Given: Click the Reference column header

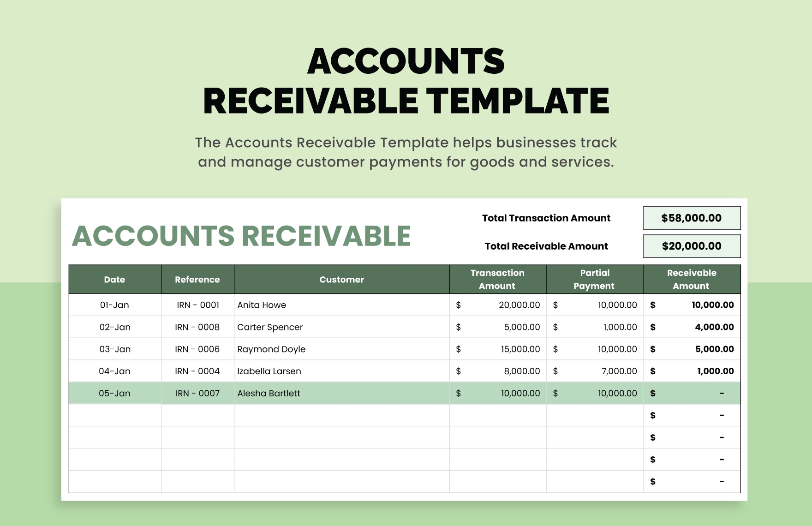Looking at the screenshot, I should (x=197, y=279).
